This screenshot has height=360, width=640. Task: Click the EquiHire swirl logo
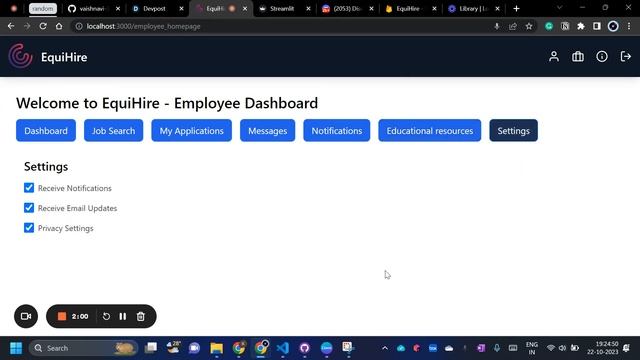point(20,56)
